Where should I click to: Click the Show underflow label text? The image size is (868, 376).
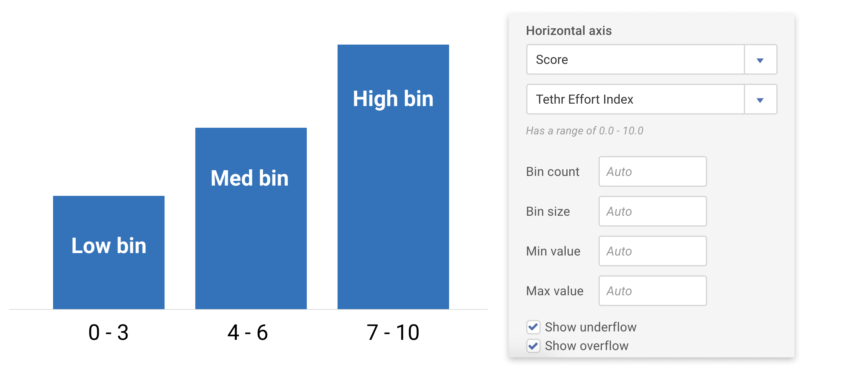point(591,327)
